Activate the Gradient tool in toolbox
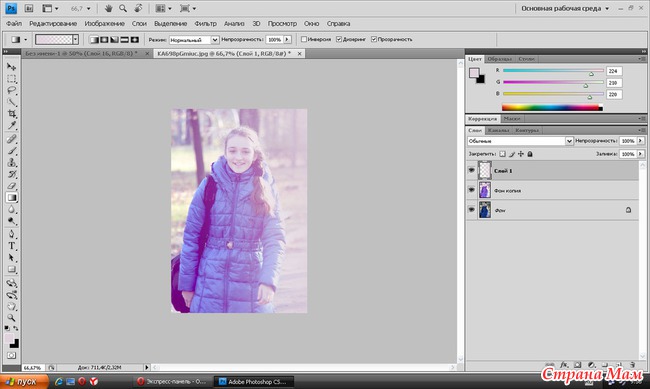The height and width of the screenshot is (389, 650). tap(12, 198)
